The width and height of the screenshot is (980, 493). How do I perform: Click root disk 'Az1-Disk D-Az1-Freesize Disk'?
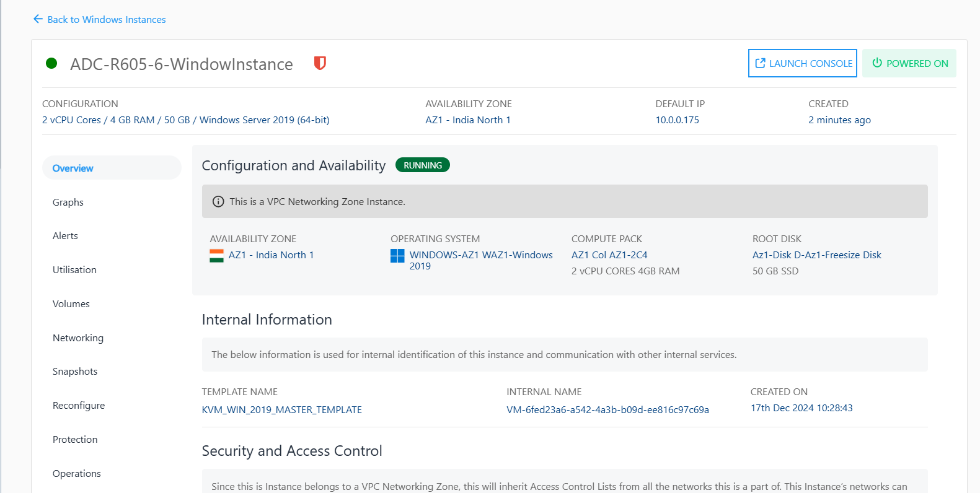816,255
